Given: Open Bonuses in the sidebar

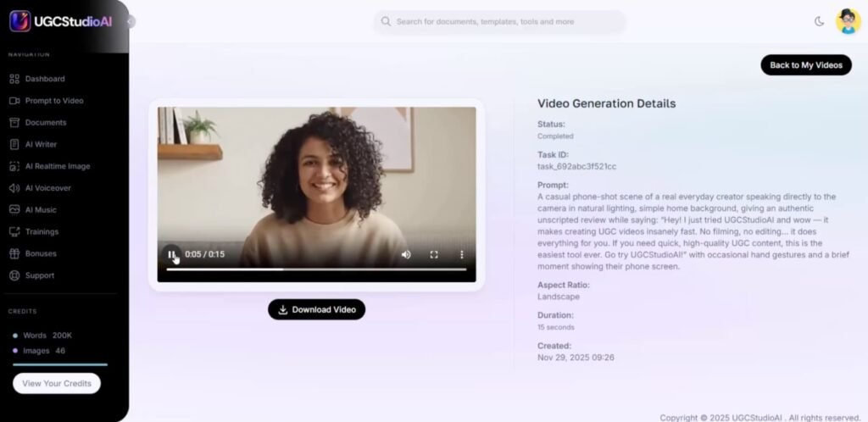Looking at the screenshot, I should pos(41,253).
